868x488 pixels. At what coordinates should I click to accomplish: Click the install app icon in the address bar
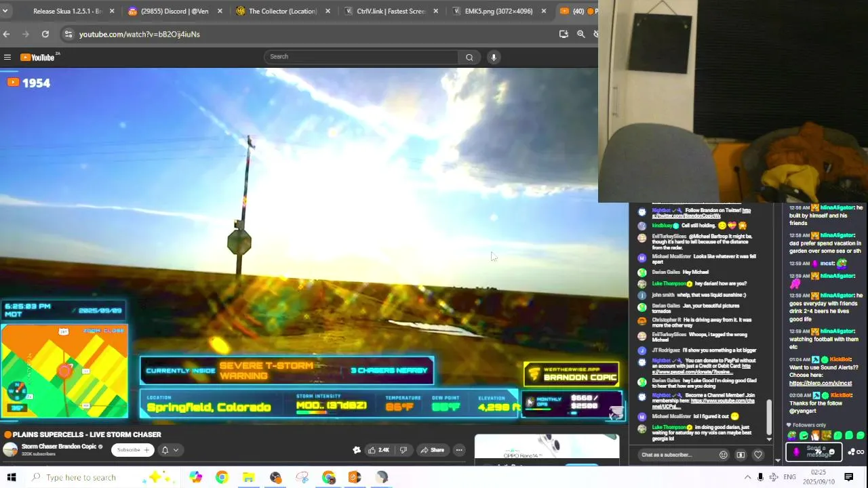click(564, 34)
